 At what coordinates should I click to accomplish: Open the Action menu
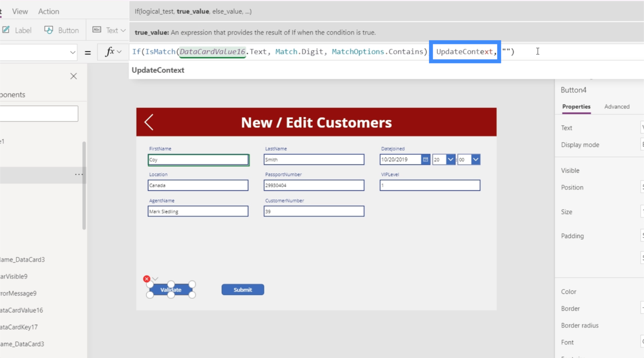point(49,11)
